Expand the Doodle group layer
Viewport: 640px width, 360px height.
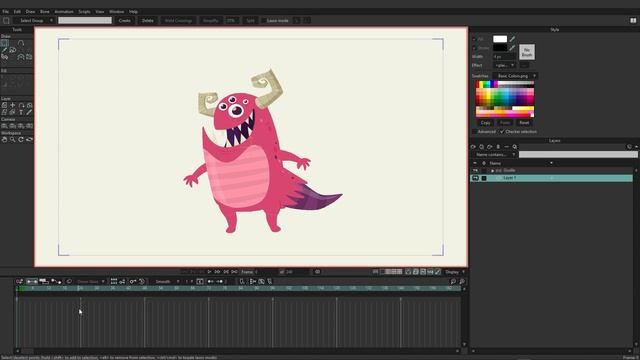pyautogui.click(x=492, y=171)
